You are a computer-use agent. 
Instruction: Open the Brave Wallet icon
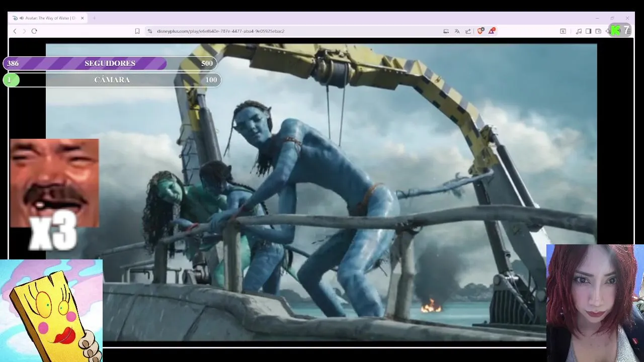click(x=598, y=31)
